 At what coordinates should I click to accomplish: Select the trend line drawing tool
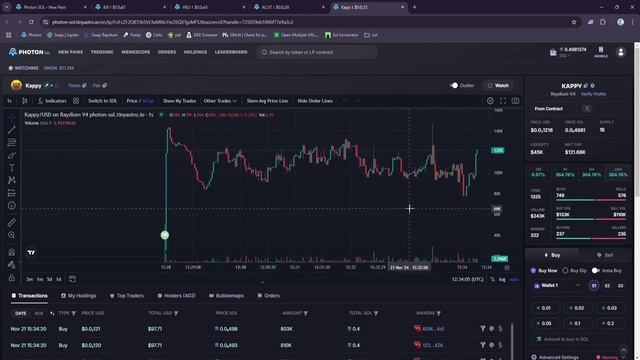11,130
